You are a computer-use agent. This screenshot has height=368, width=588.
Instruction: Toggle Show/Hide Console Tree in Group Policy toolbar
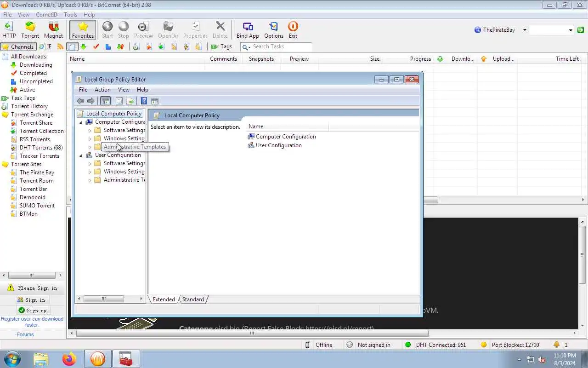tap(105, 101)
